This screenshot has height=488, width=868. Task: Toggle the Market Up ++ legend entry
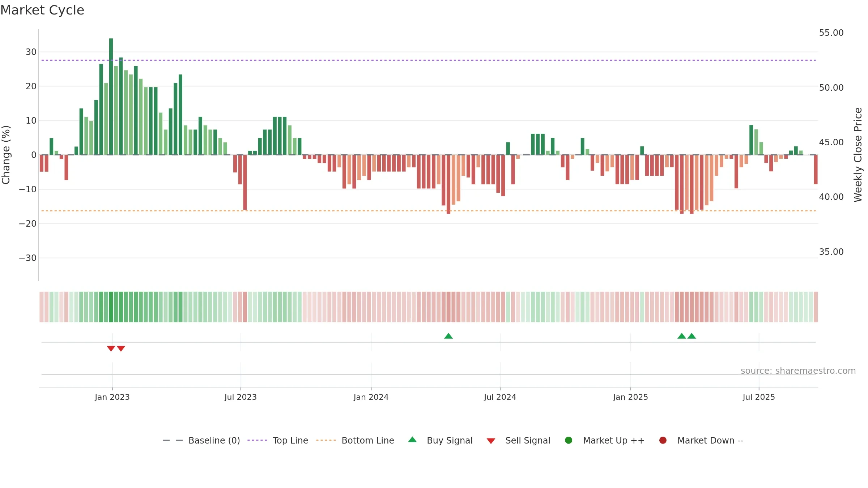(605, 440)
